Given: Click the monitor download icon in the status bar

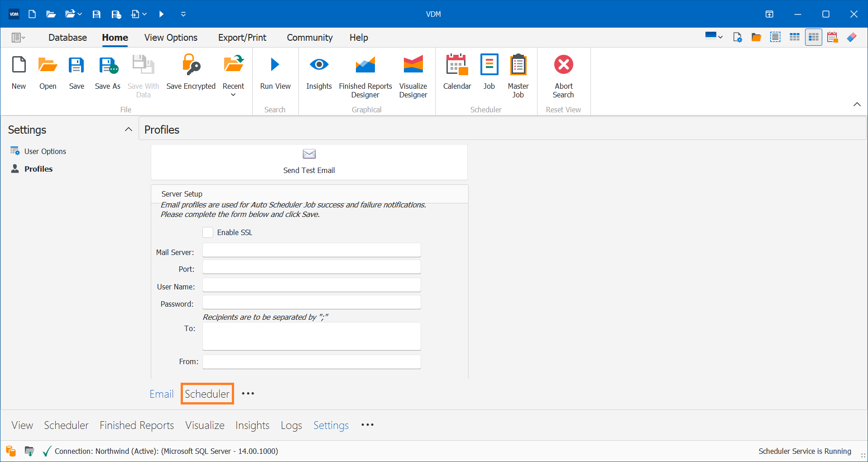Looking at the screenshot, I should point(29,451).
